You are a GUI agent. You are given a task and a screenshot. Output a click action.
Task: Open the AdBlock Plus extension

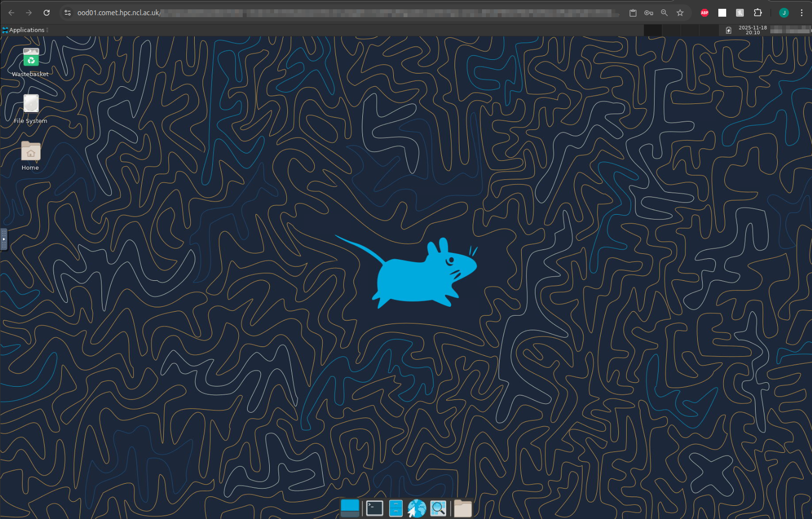pyautogui.click(x=705, y=13)
